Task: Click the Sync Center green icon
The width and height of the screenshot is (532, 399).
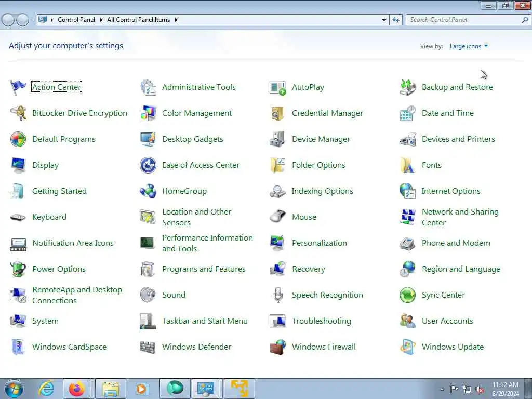Action: click(x=408, y=295)
